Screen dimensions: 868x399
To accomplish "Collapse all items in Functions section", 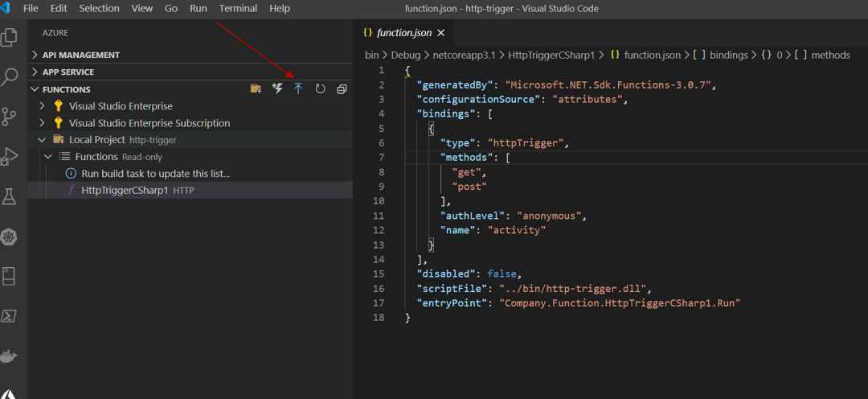I will click(x=342, y=88).
